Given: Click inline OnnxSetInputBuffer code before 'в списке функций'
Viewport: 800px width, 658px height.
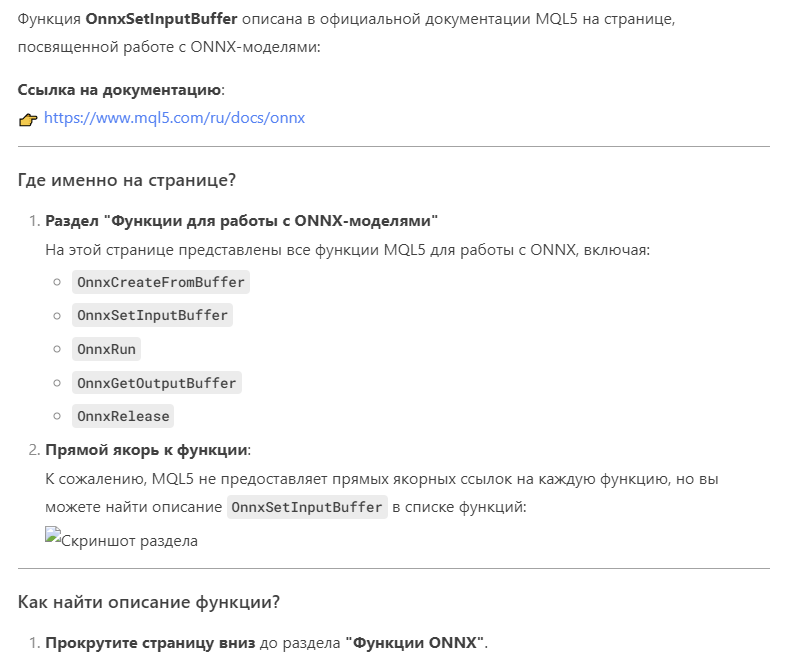Looking at the screenshot, I should [307, 507].
